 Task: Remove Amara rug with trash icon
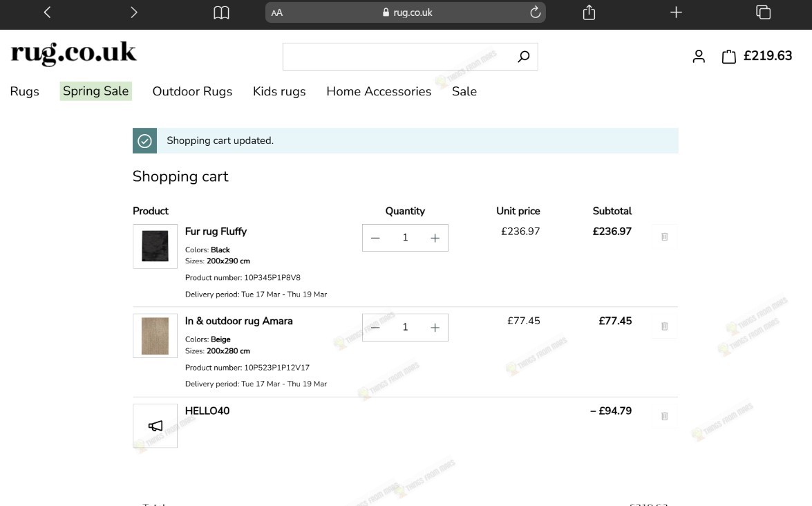[x=664, y=326]
